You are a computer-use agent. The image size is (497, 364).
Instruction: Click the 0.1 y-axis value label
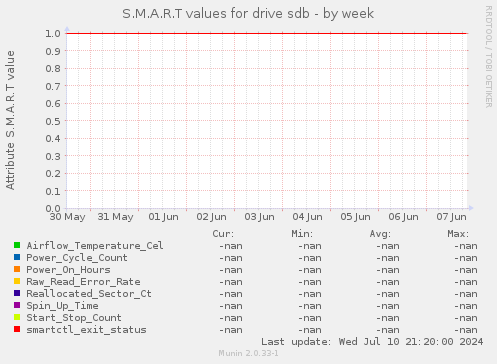(53, 191)
